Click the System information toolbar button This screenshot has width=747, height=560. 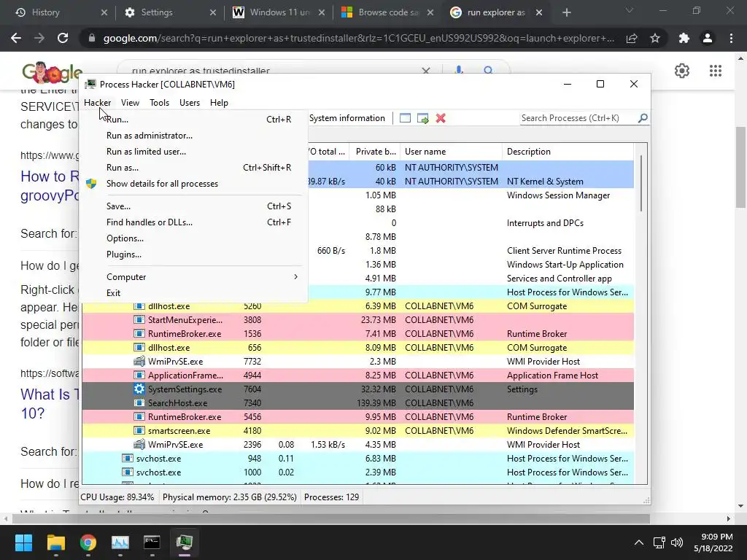(347, 118)
